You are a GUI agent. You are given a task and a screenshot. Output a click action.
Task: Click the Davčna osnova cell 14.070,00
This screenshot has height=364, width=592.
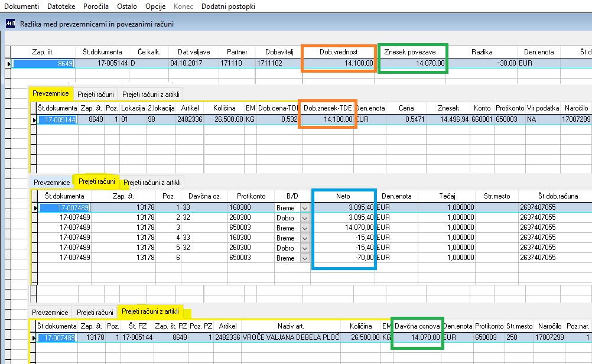tap(417, 337)
